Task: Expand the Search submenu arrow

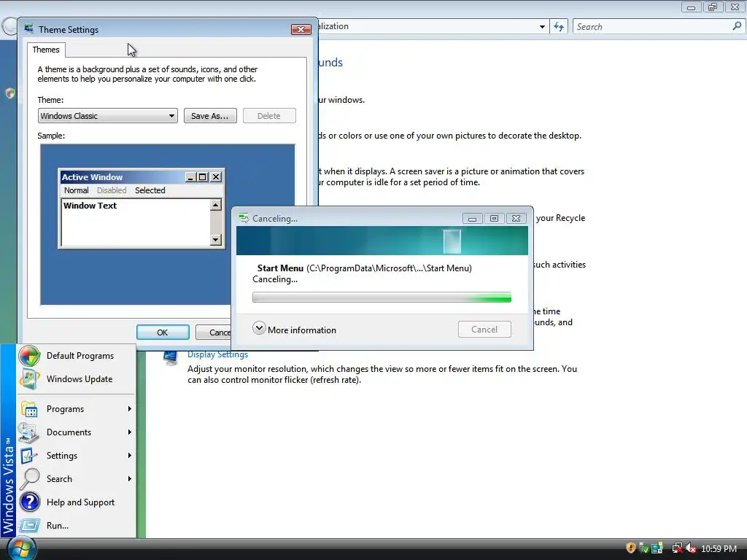Action: pyautogui.click(x=130, y=479)
